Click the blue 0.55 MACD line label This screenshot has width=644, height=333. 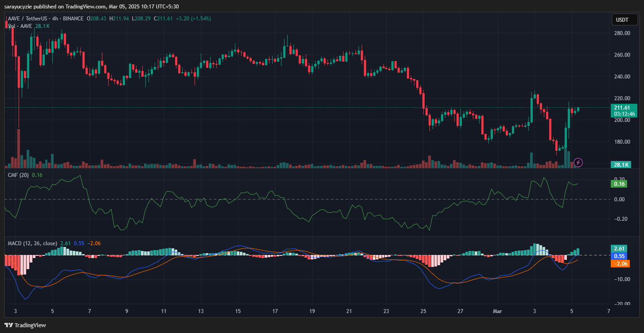pyautogui.click(x=619, y=256)
